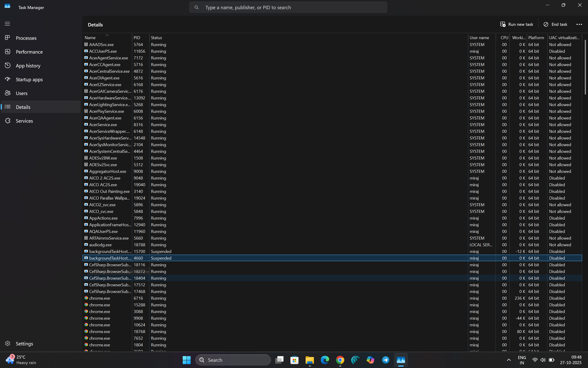Sort by User name column header
Viewport: 588px width, 368px height.
(x=479, y=38)
